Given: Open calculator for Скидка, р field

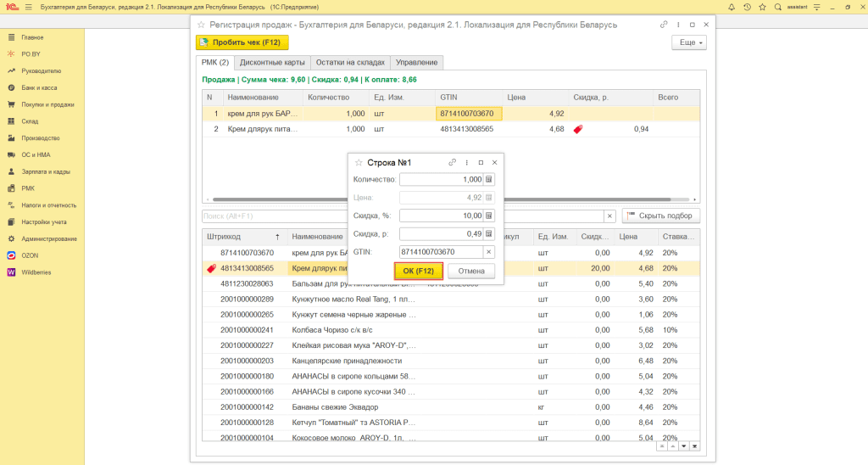Looking at the screenshot, I should [489, 234].
